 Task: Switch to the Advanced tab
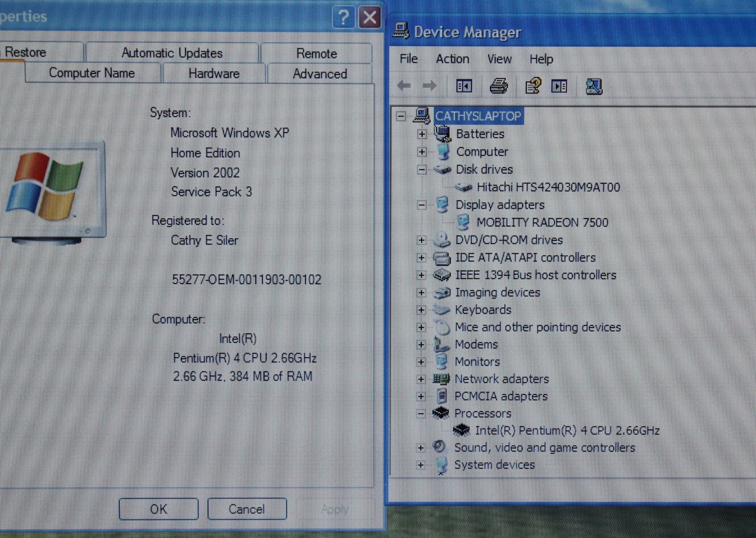coord(320,74)
